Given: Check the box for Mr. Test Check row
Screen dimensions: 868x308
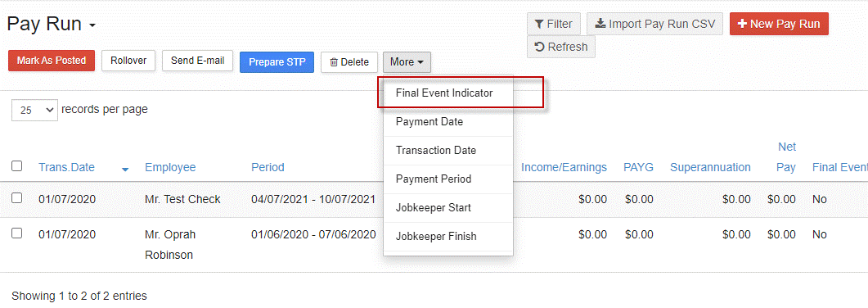Looking at the screenshot, I should pos(17,198).
